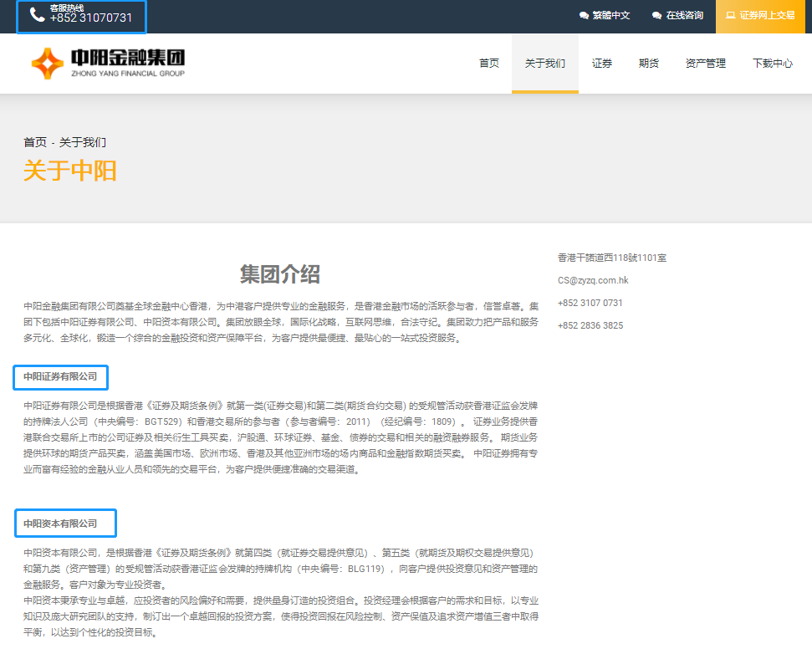This screenshot has width=812, height=654.
Task: Click the CS@zyzq.com.hk email address
Action: pyautogui.click(x=593, y=280)
